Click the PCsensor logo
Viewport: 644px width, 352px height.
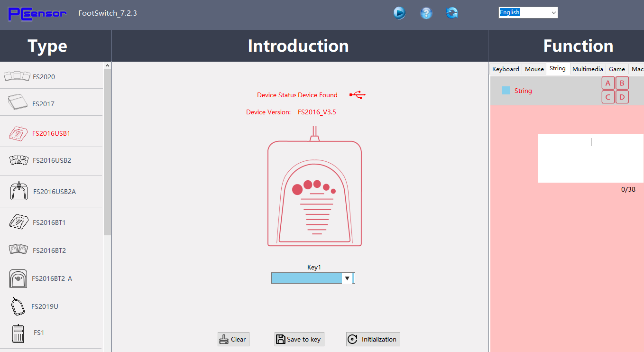[37, 14]
